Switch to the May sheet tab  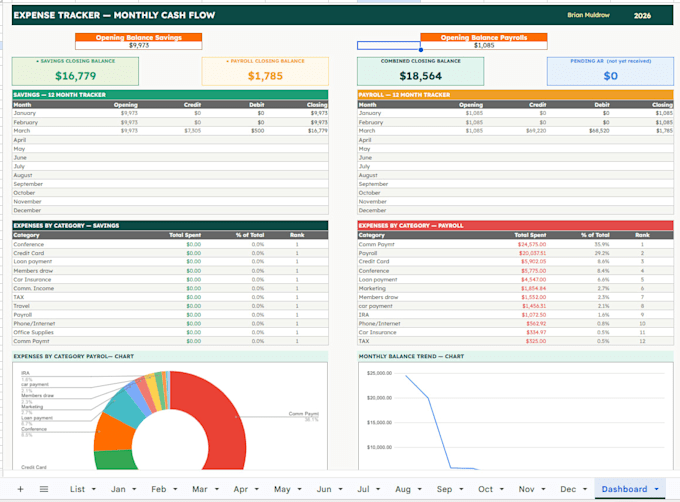tap(282, 489)
